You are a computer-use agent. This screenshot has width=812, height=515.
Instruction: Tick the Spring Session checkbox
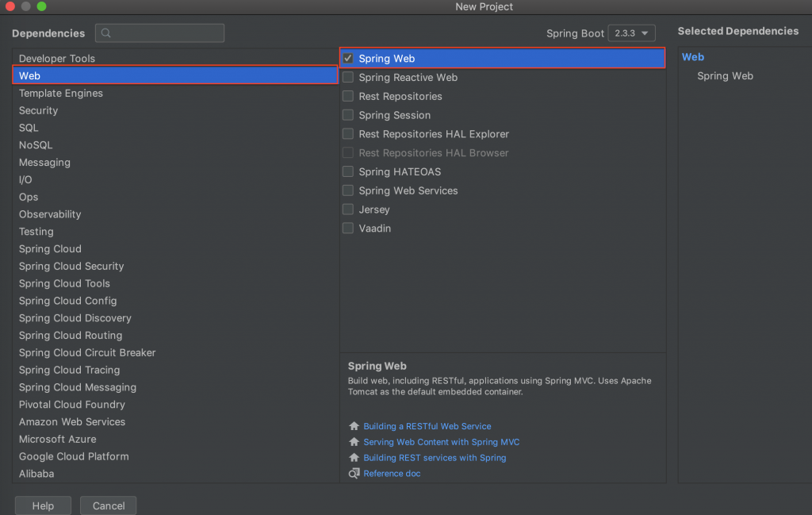coord(348,115)
